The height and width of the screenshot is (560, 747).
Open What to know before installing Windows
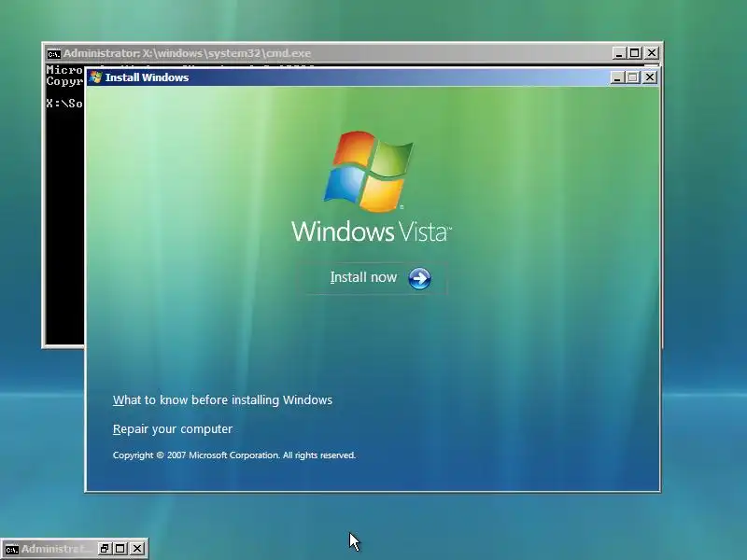pos(222,400)
